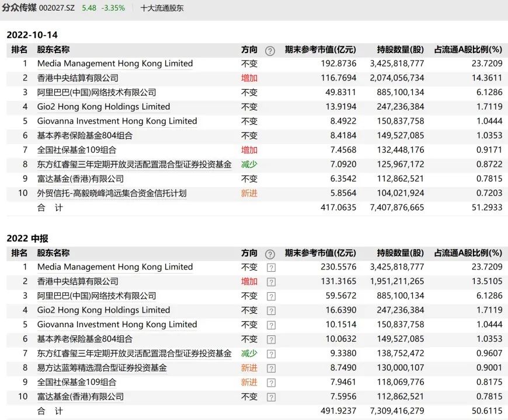Screen dimensions: 508x420
Task: Click question icon in 基本养老保险基金804组合 row of 2022 中报
Action: point(271,339)
